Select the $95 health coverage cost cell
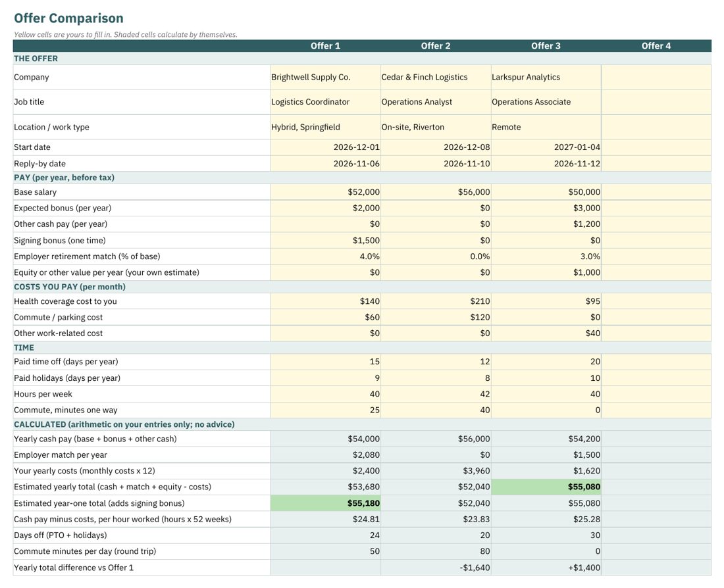Image resolution: width=724 pixels, height=588 pixels. pyautogui.click(x=546, y=301)
